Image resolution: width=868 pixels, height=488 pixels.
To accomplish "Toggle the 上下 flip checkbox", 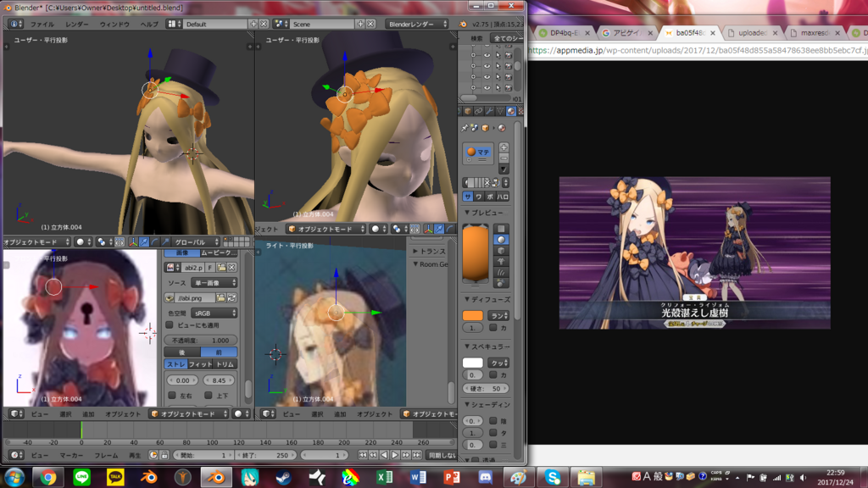I will tap(209, 395).
